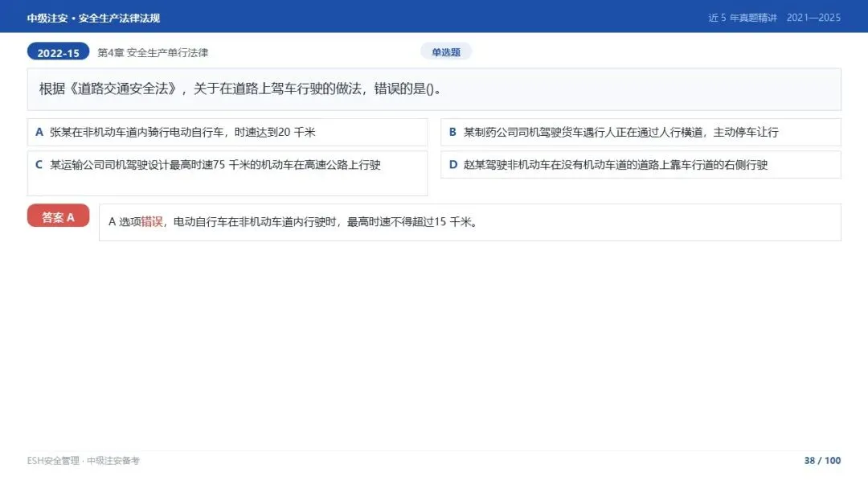Click the question stem text 根据《道路交通安全法》
Image resolution: width=868 pixels, height=489 pixels.
[x=241, y=88]
